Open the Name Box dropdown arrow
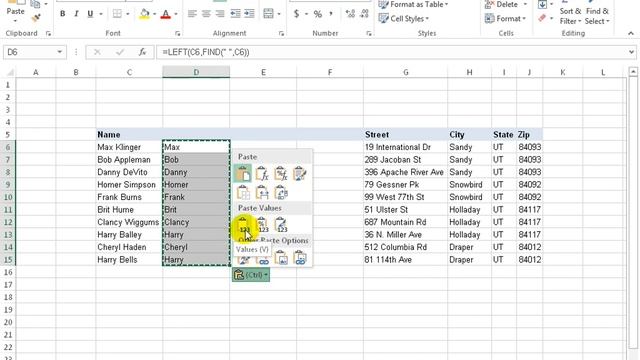This screenshot has width=640, height=360. (x=60, y=52)
